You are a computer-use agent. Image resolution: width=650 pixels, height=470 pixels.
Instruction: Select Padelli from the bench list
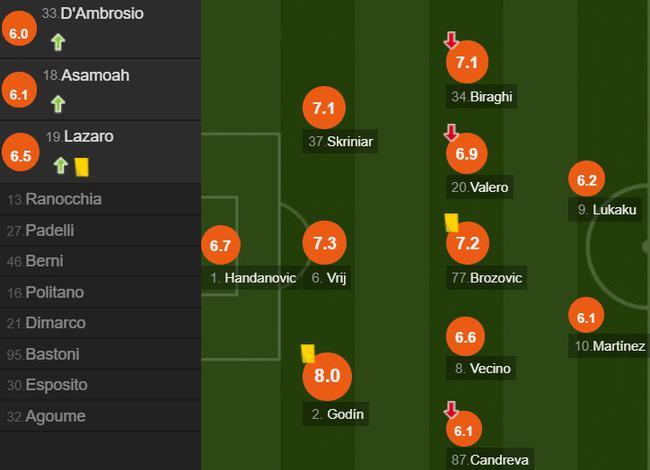point(100,230)
